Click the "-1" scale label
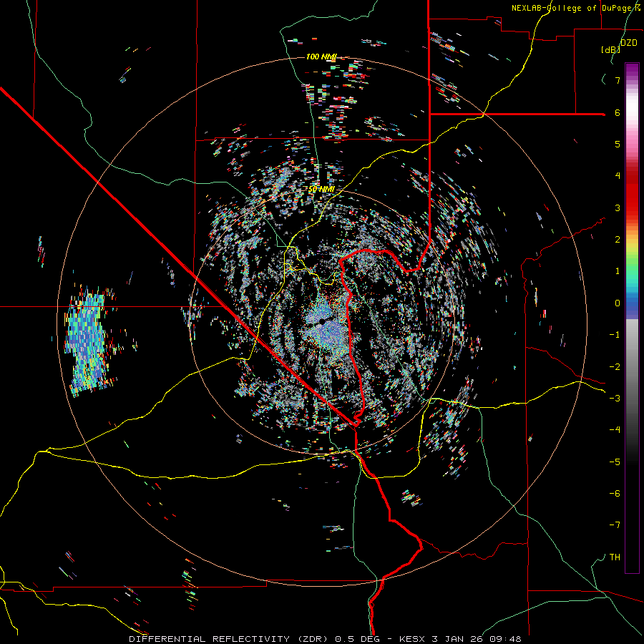644x644 pixels. coord(615,335)
